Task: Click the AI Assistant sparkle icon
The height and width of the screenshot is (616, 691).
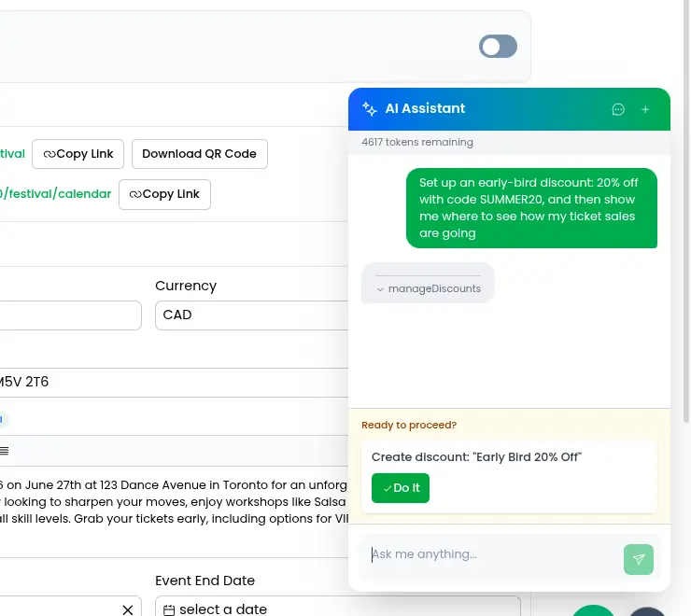Action: (x=369, y=108)
